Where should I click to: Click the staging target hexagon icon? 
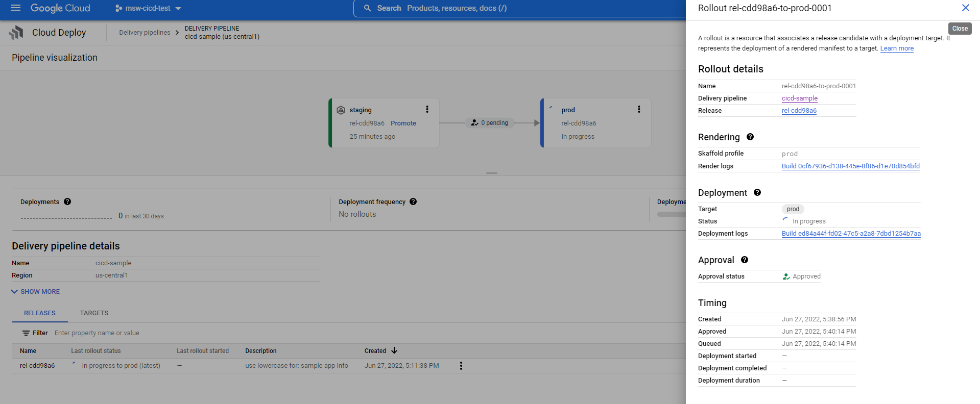tap(341, 110)
